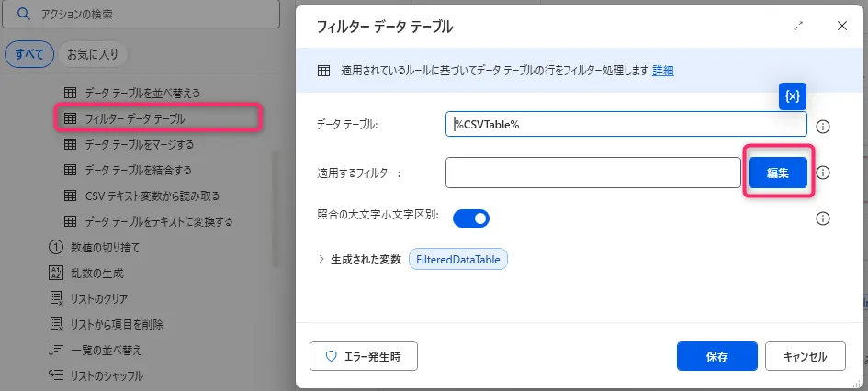Click the dialog expand arrows icon
The height and width of the screenshot is (391, 868).
tap(798, 27)
